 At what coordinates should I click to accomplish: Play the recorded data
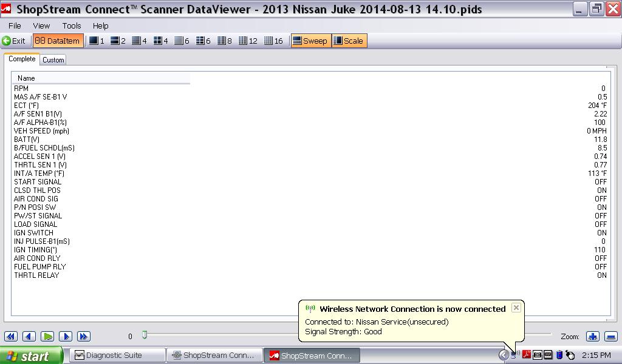pos(47,336)
